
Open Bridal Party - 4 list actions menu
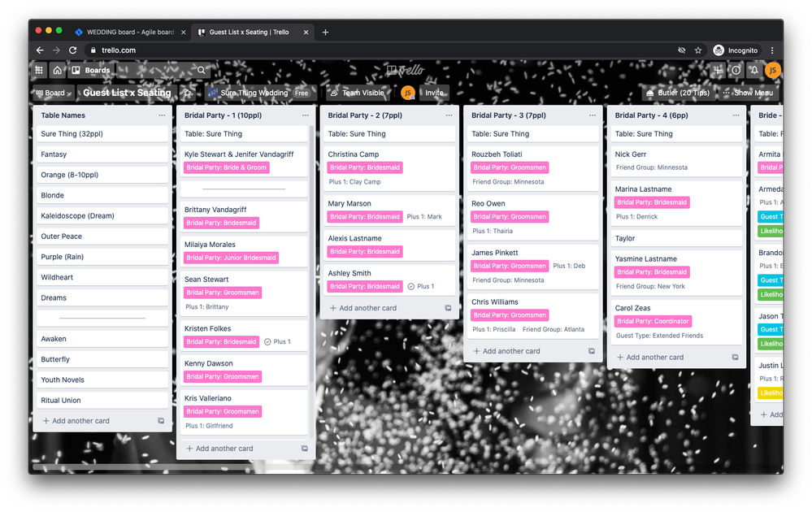pos(736,115)
